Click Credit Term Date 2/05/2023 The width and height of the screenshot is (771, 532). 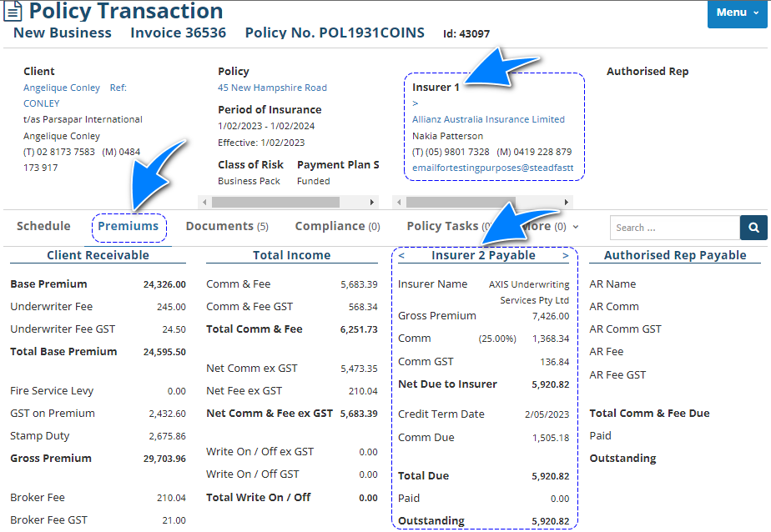point(547,414)
